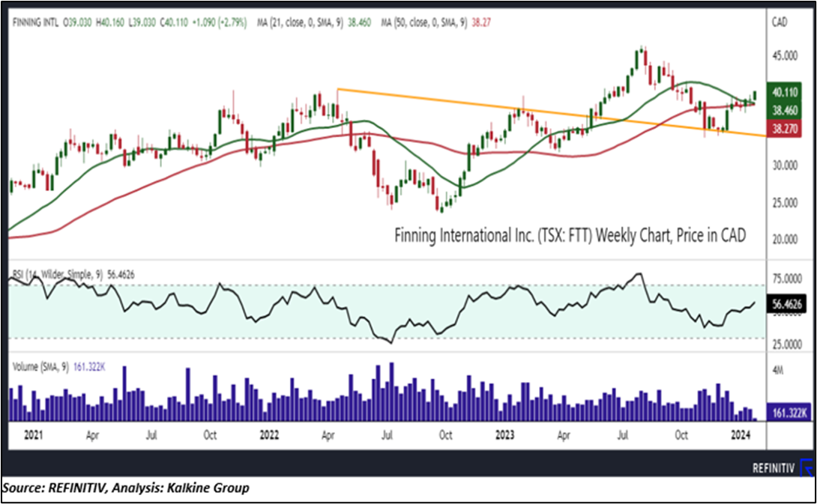
Task: Click the green 38.460 MA price tag
Action: pyautogui.click(x=785, y=110)
